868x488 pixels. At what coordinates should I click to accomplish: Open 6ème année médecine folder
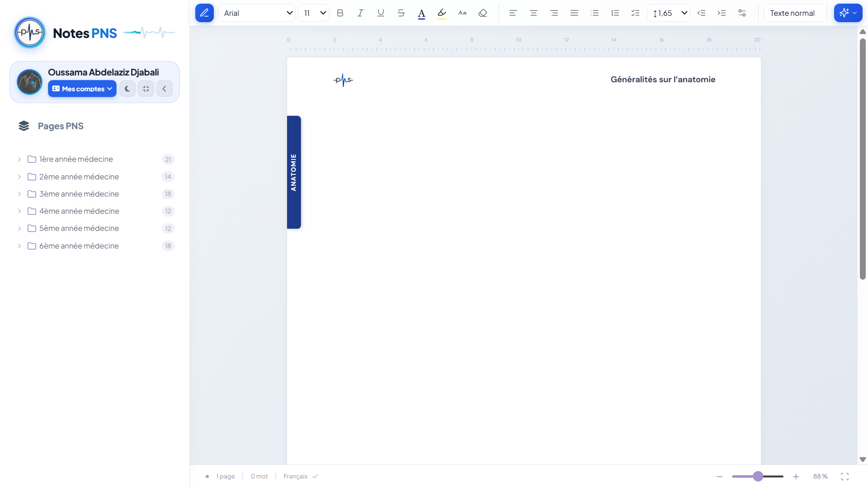[95, 246]
